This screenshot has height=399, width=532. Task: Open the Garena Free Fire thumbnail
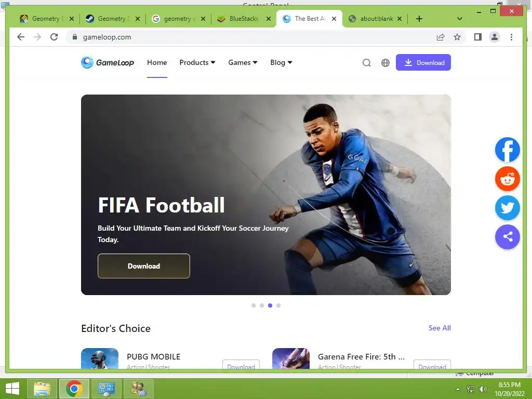[291, 358]
